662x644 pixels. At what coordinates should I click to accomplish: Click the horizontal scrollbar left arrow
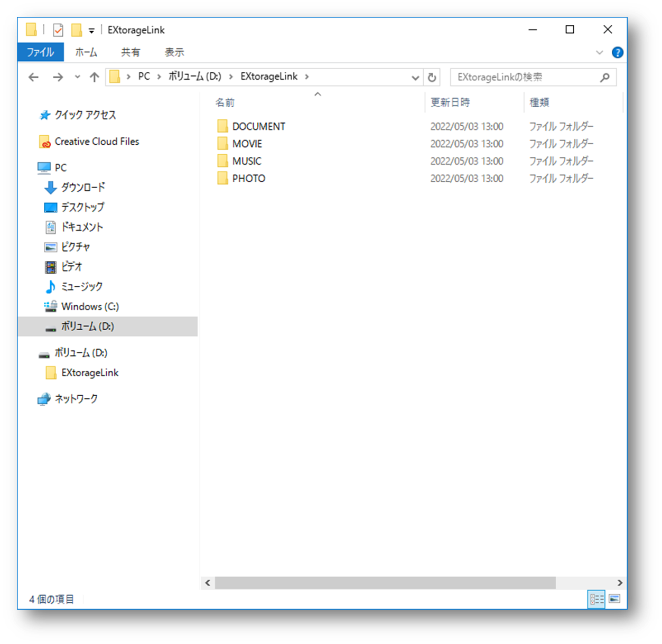tap(208, 583)
